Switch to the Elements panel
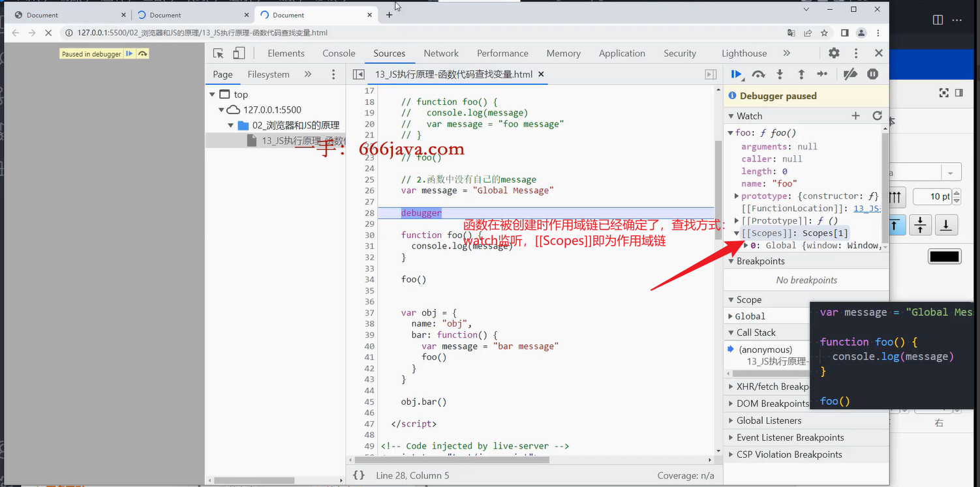The width and height of the screenshot is (980, 487). coord(286,53)
